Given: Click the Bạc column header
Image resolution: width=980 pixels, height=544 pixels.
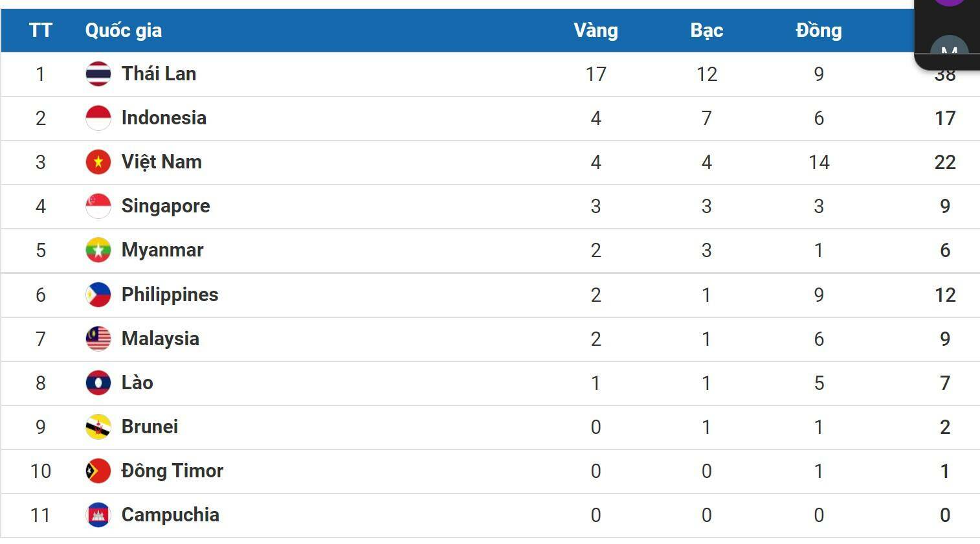Looking at the screenshot, I should (706, 30).
